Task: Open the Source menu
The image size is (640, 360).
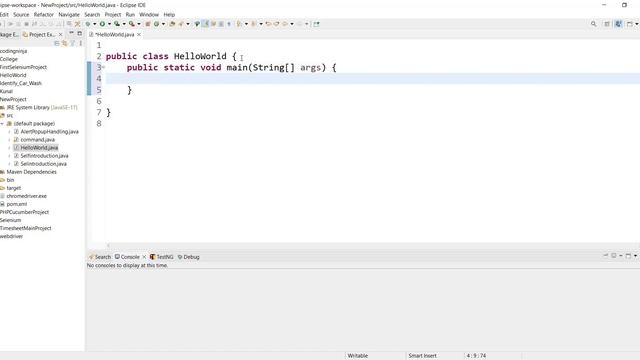Action: [x=21, y=14]
